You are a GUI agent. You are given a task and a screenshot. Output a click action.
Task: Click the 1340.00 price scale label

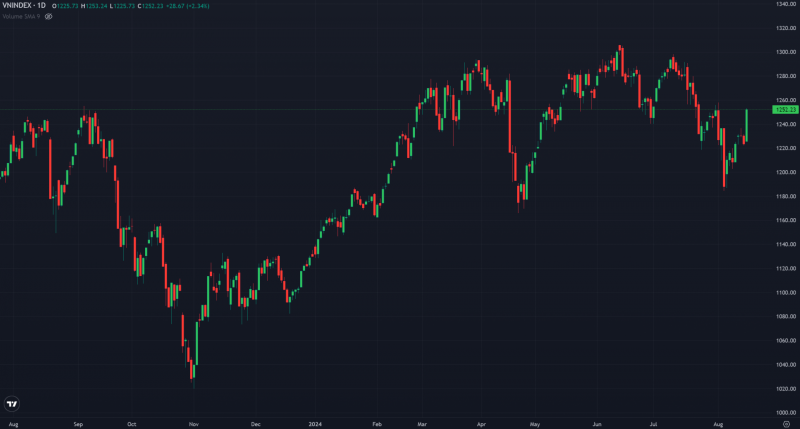(785, 4)
